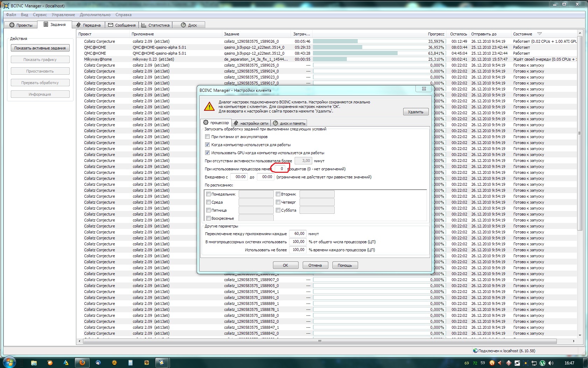The height and width of the screenshot is (368, 588).
Task: Click the sort arrow in 'Состояние' column header
Action: click(539, 34)
